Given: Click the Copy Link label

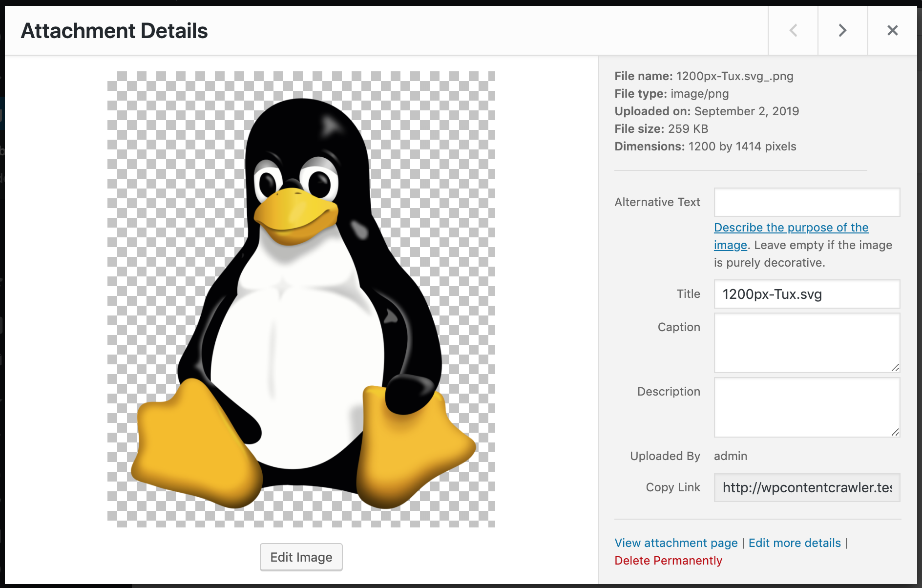Looking at the screenshot, I should pos(673,487).
